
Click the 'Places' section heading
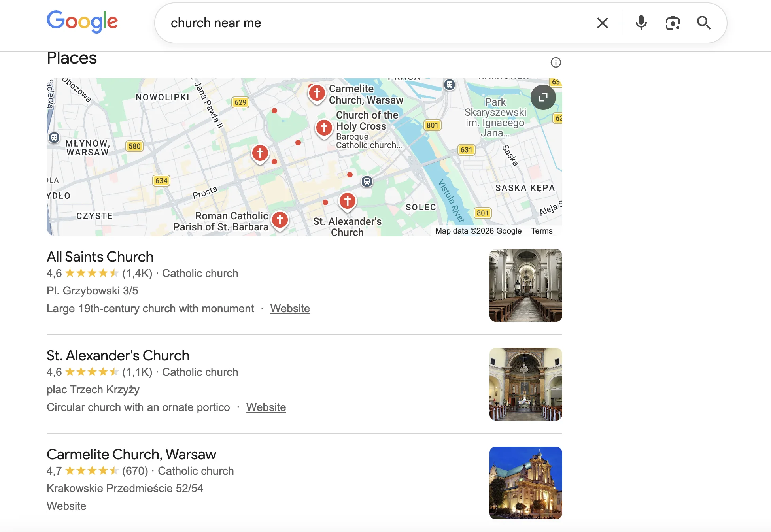[x=72, y=58]
